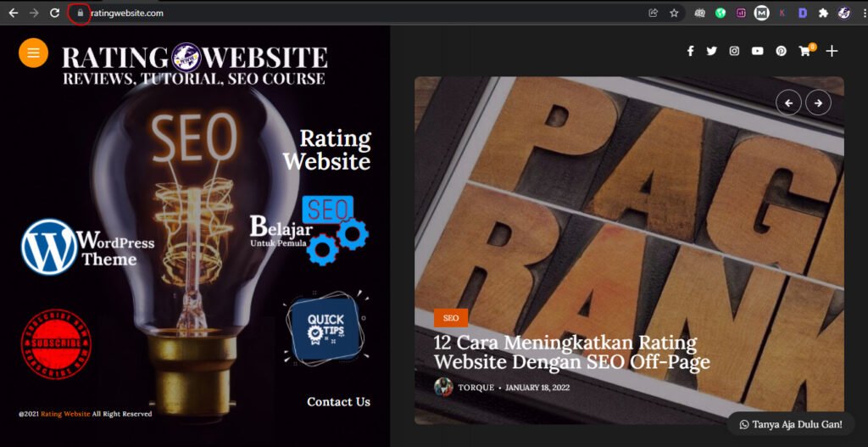The image size is (868, 447).
Task: Open the Twitter social icon
Action: pyautogui.click(x=711, y=51)
